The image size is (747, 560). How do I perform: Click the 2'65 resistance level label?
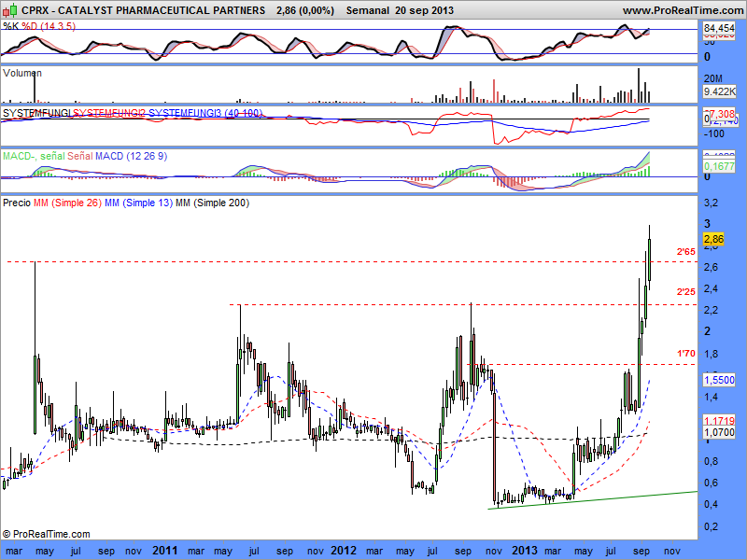686,251
